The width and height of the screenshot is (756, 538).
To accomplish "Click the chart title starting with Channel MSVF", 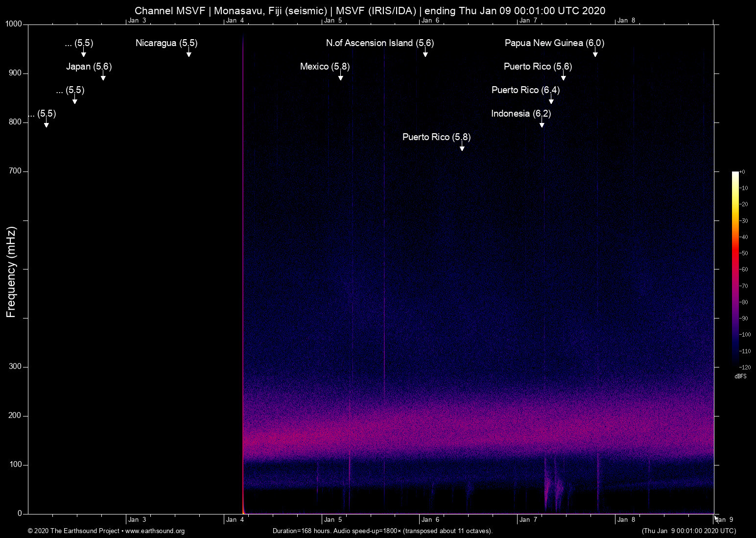I will click(x=370, y=11).
